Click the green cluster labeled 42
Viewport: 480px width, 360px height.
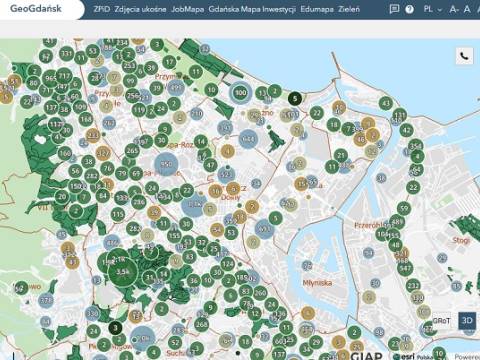[x=407, y=130]
